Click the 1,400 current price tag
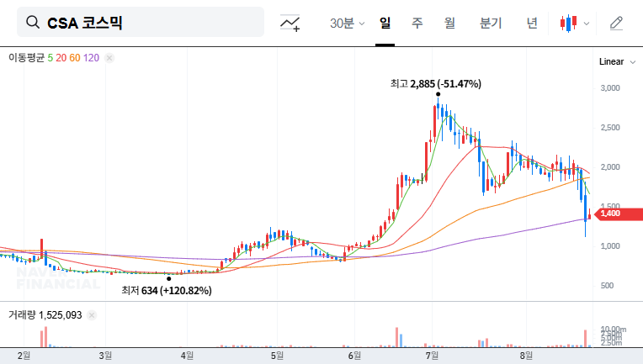 619,214
